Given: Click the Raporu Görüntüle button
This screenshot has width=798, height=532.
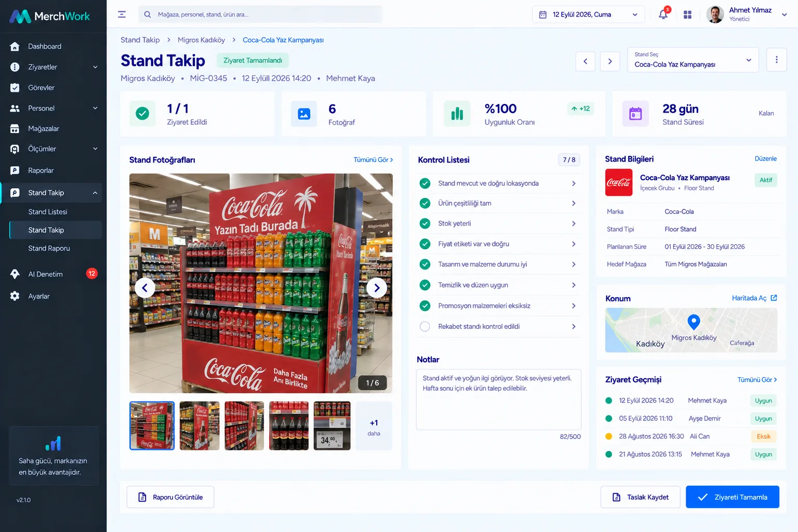Looking at the screenshot, I should tap(170, 497).
